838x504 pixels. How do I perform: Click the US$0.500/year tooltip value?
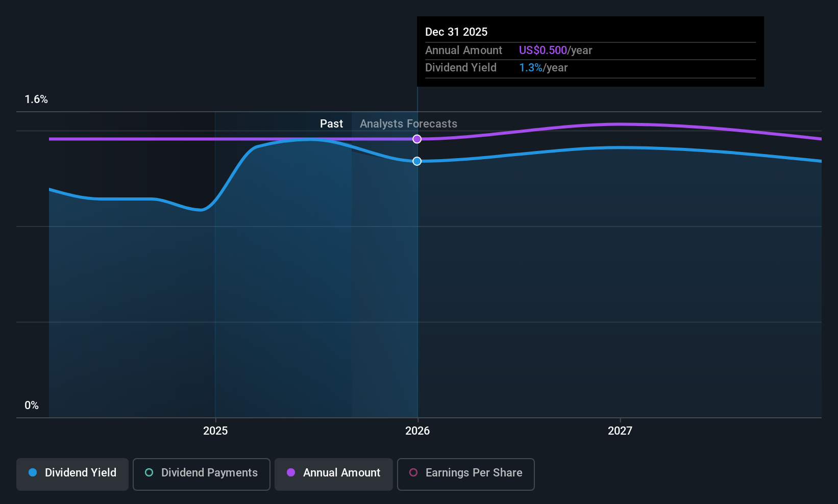pos(555,50)
